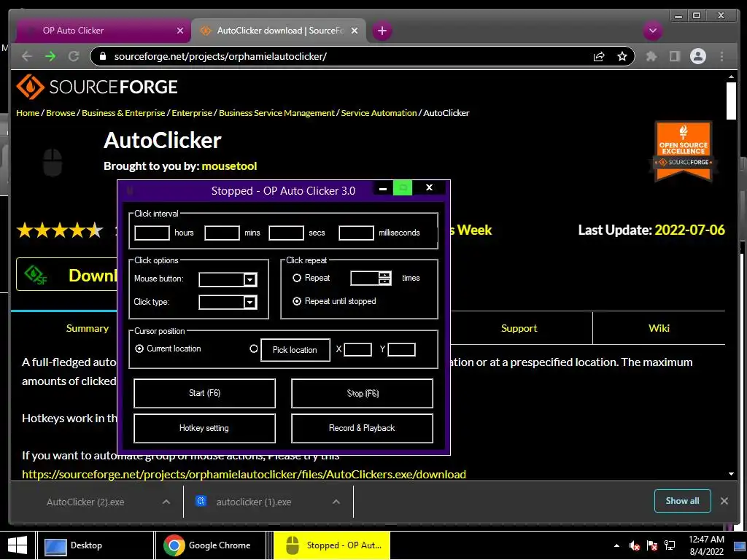Reload the SourceForge page
747x560 pixels.
coord(74,56)
